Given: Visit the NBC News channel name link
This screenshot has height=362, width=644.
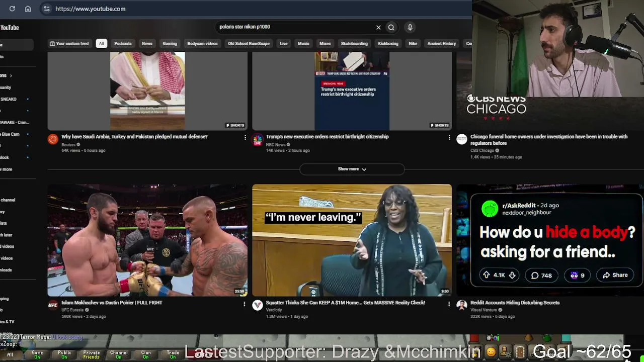Looking at the screenshot, I should [x=276, y=145].
